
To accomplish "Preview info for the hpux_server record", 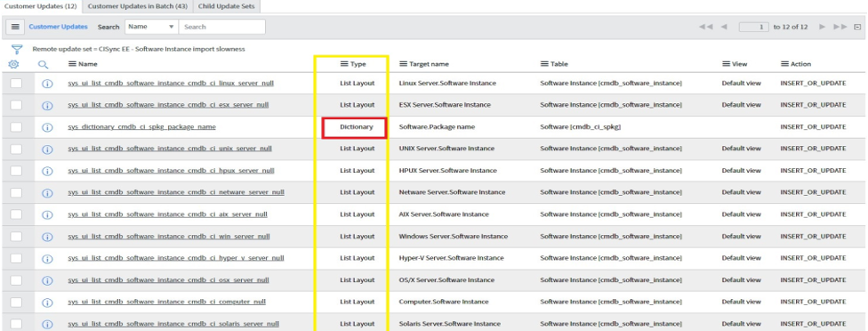I will [47, 171].
